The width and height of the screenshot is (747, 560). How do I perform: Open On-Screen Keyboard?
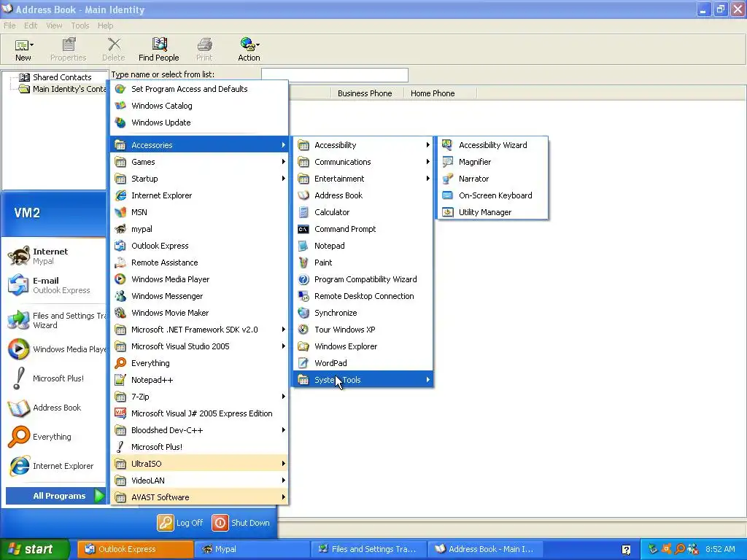tap(492, 195)
